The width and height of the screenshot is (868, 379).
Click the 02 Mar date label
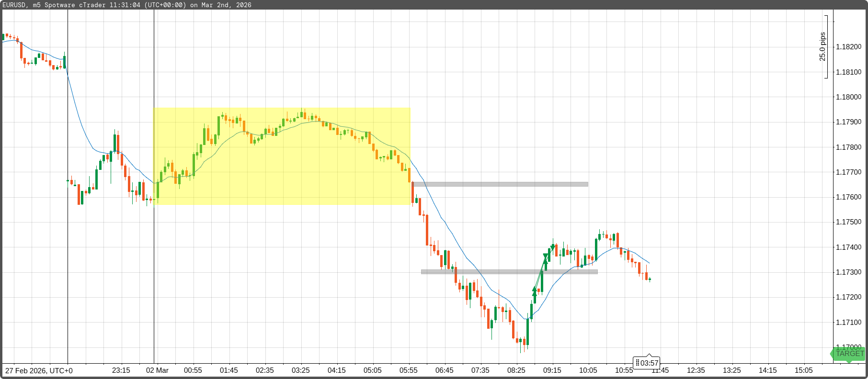coord(157,370)
